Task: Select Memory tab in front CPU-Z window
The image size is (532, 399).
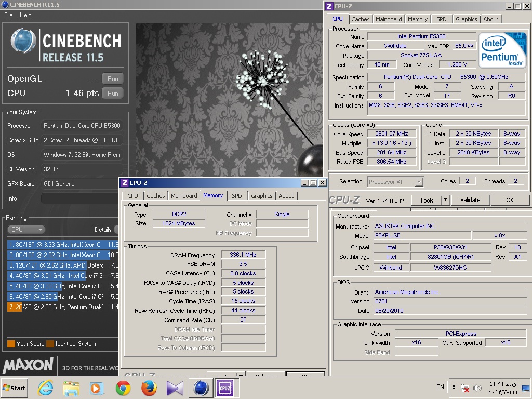Action: coord(213,195)
